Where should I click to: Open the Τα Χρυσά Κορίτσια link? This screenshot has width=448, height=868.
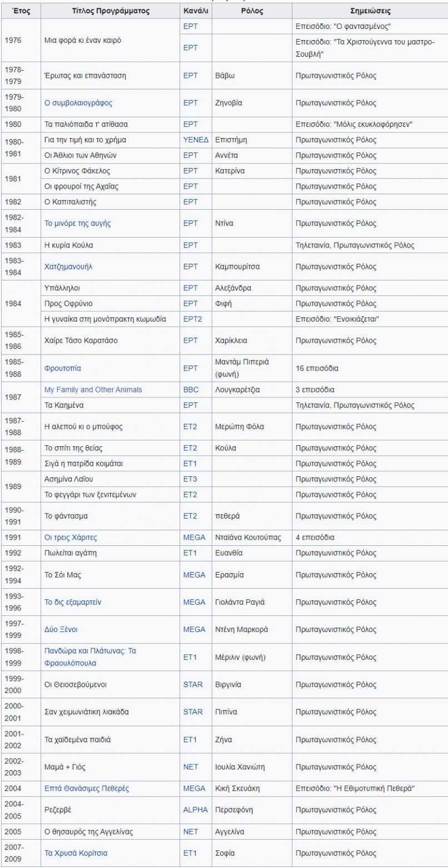coord(76,853)
